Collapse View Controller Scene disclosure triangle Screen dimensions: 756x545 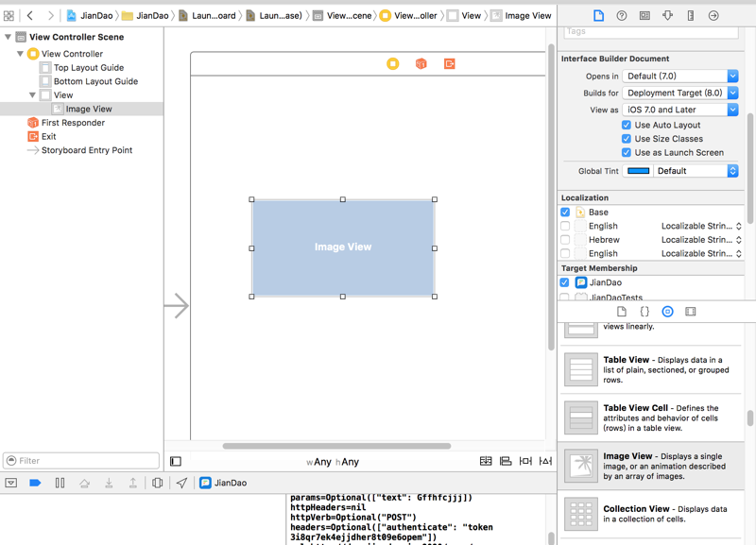pyautogui.click(x=8, y=37)
